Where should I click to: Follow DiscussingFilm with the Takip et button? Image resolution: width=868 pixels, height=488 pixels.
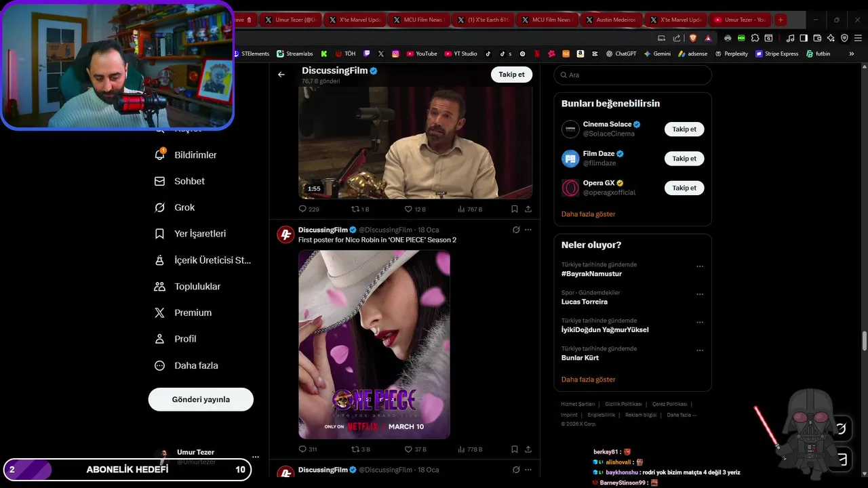(x=511, y=75)
